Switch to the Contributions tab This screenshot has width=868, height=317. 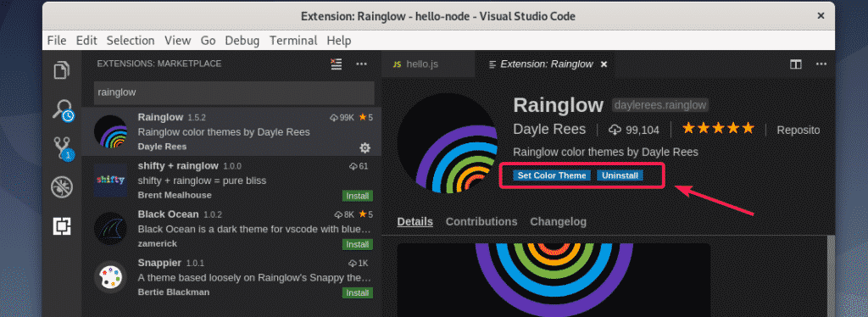[x=481, y=222]
